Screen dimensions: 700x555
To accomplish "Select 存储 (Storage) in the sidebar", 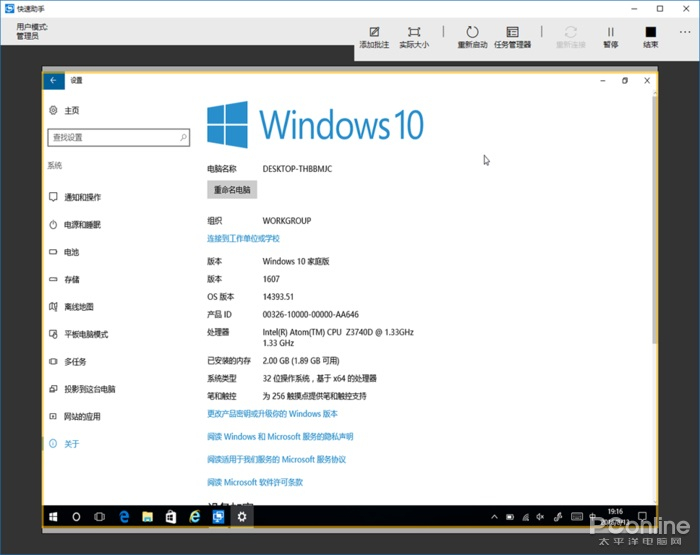I will click(71, 280).
